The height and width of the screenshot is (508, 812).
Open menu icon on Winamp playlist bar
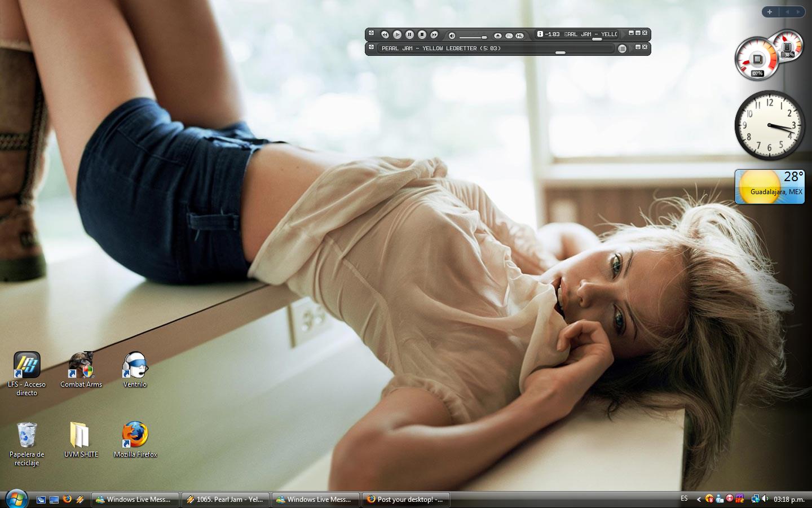click(371, 47)
